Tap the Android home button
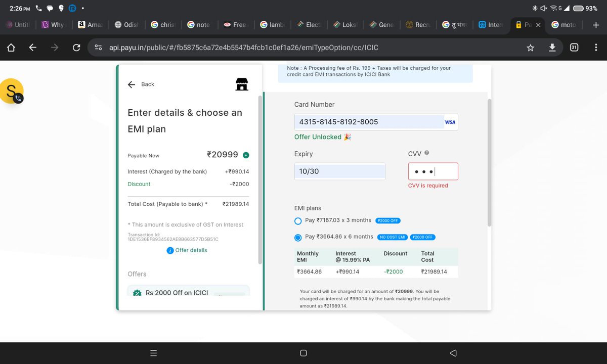The image size is (607, 364). (303, 353)
